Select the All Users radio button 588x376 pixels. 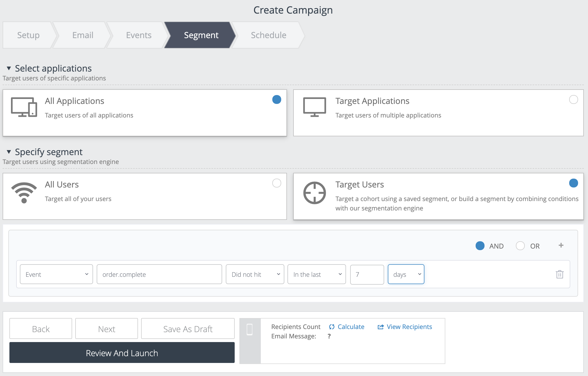click(276, 183)
